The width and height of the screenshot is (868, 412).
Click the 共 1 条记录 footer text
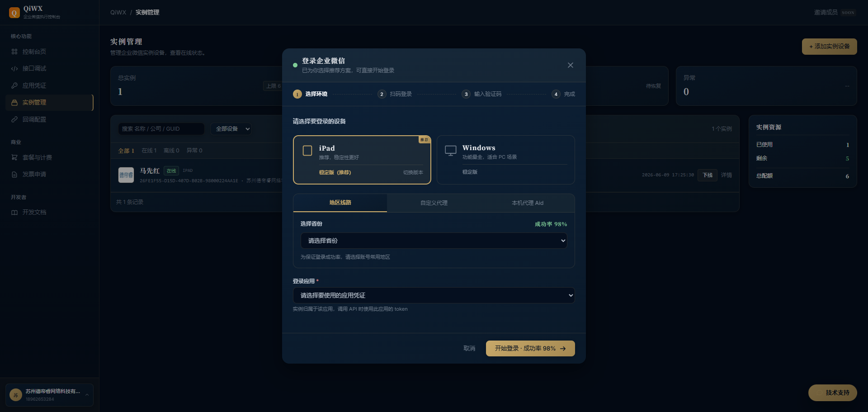click(x=130, y=202)
